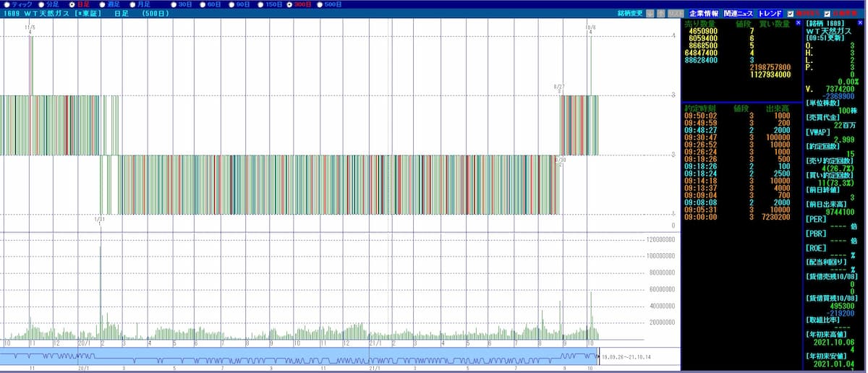
Task: Select the ティック chart radio button
Action: tap(6, 4)
